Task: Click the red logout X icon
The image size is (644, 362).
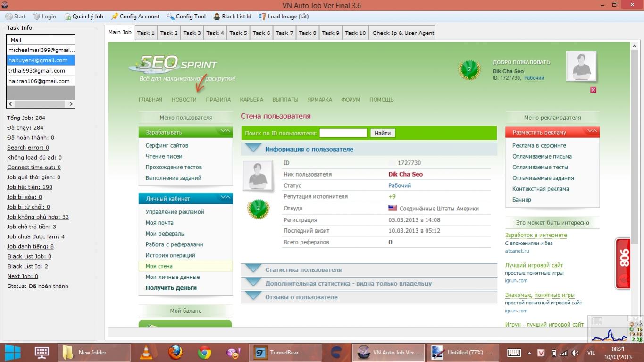Action: point(593,90)
